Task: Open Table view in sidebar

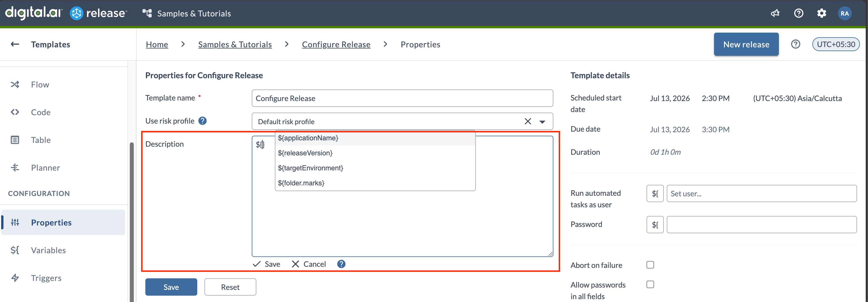Action: coord(41,140)
